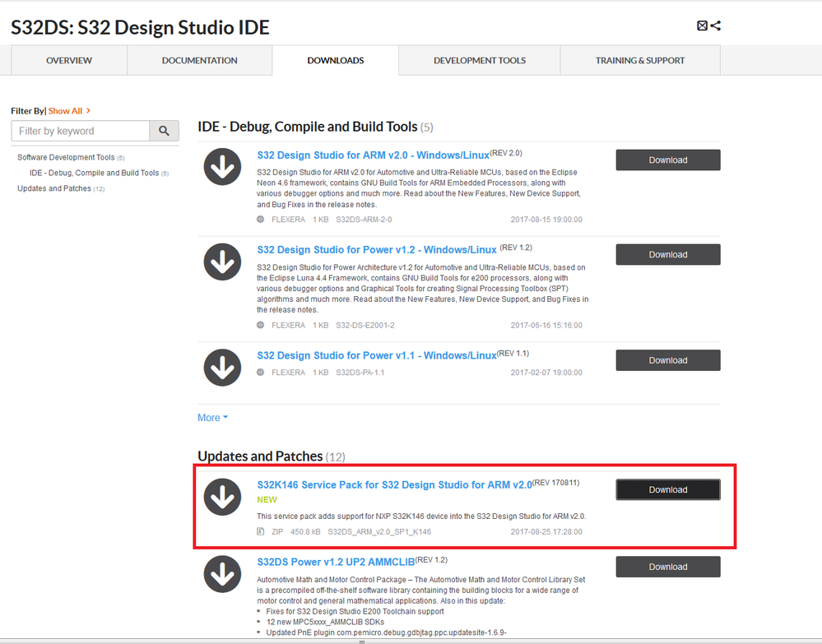Open the Overview tab
This screenshot has width=822, height=644.
point(68,60)
